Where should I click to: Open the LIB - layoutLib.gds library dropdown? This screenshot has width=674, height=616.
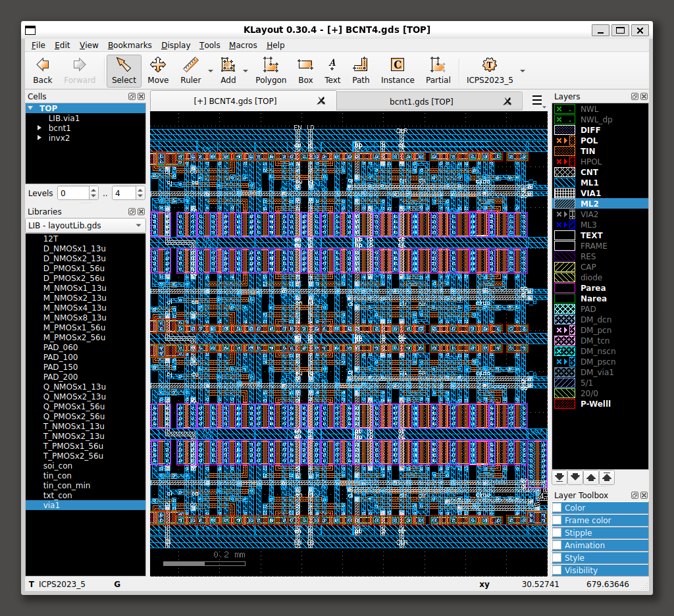click(x=85, y=225)
